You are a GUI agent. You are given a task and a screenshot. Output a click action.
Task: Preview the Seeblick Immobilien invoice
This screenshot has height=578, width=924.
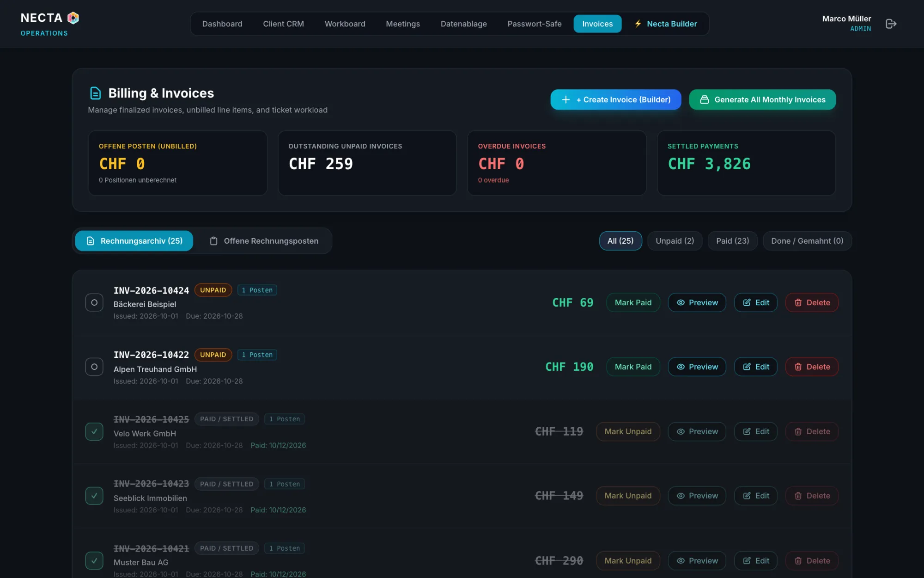[697, 496]
